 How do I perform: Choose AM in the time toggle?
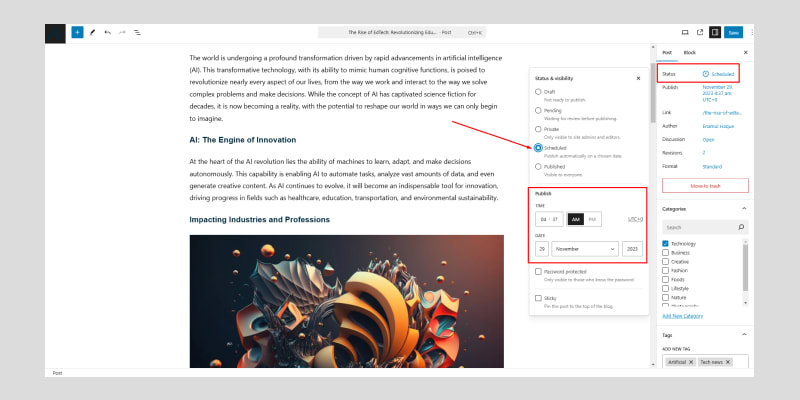click(576, 219)
